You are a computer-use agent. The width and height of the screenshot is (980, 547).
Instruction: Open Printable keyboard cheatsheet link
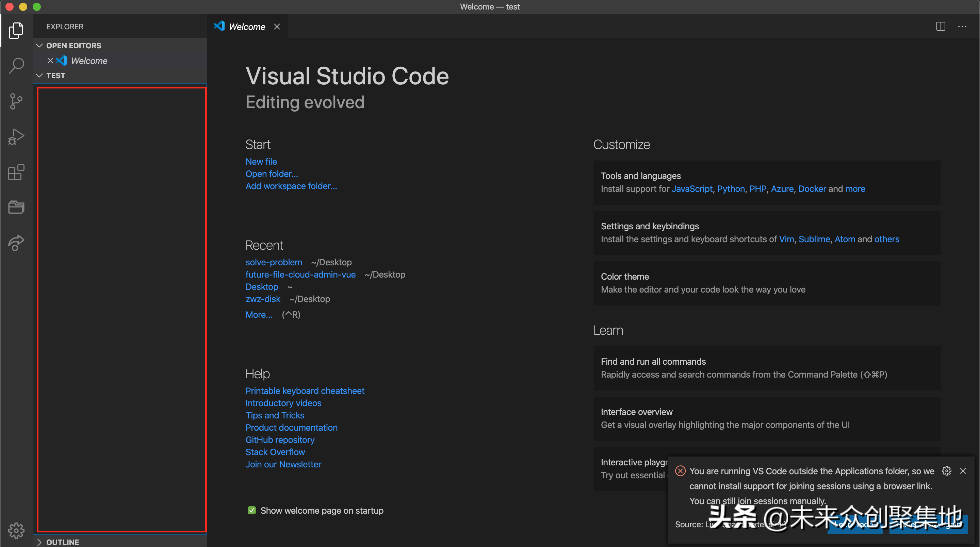tap(305, 391)
